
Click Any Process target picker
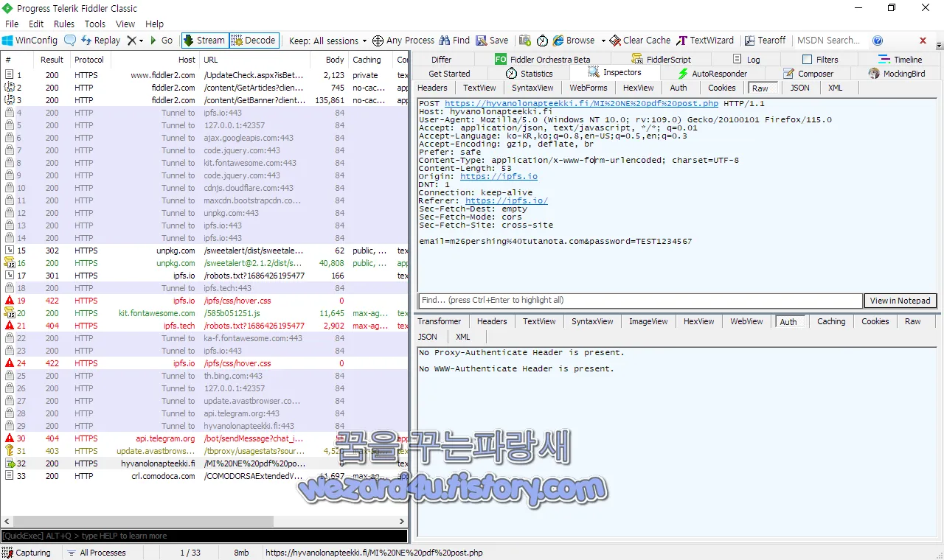pos(403,41)
